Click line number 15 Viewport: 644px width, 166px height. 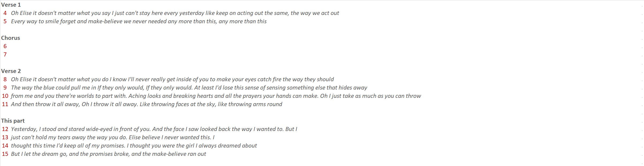(5, 154)
